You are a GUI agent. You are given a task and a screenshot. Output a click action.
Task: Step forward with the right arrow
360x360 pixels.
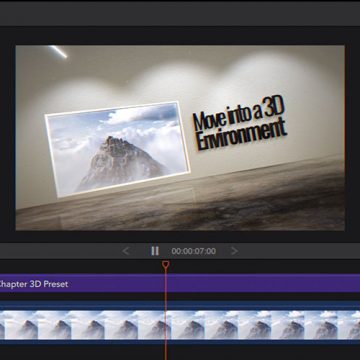click(x=234, y=251)
